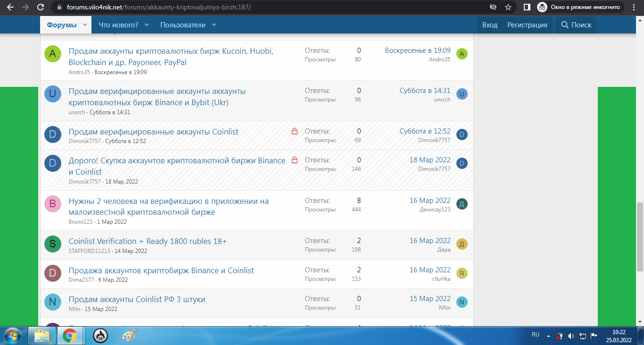The height and width of the screenshot is (345, 644).
Task: Open the Bruno123 pink avatar icon
Action: [x=52, y=204]
